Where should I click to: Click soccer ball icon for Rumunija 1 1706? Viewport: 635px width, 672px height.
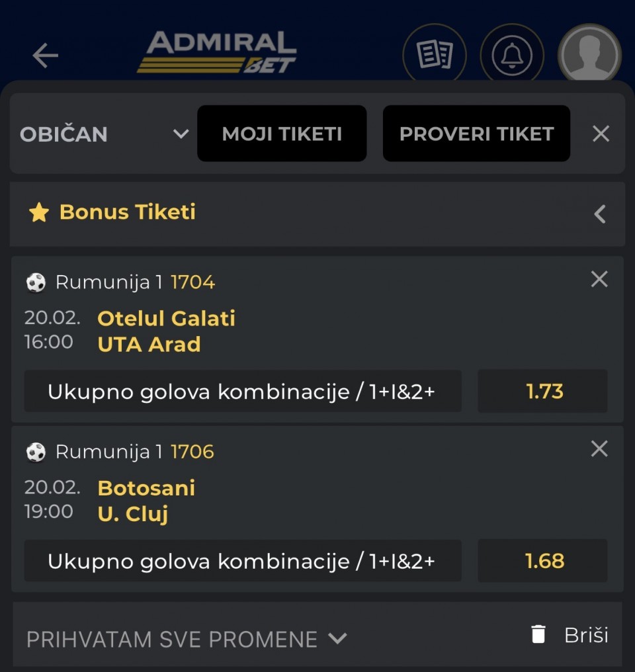[x=36, y=452]
